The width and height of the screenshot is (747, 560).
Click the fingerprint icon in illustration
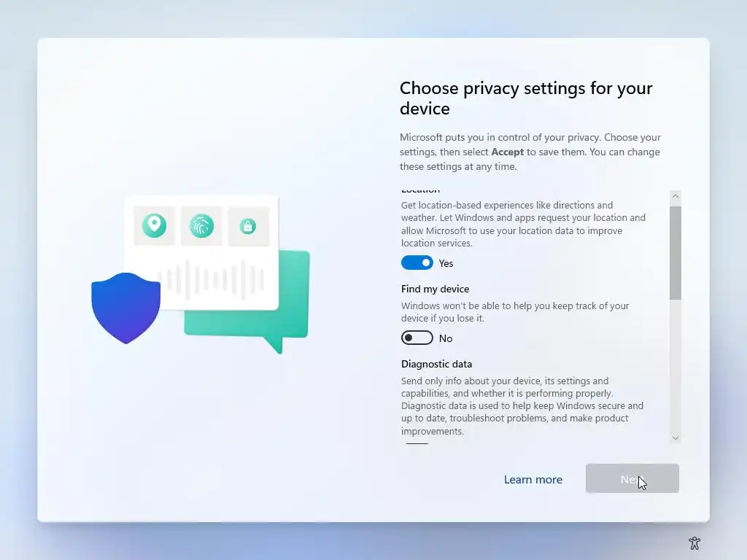coord(201,226)
